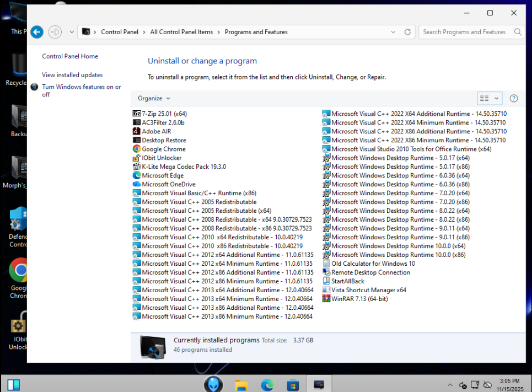Image resolution: width=532 pixels, height=392 pixels.
Task: Click the Alienware head taskbar icon
Action: click(x=213, y=384)
